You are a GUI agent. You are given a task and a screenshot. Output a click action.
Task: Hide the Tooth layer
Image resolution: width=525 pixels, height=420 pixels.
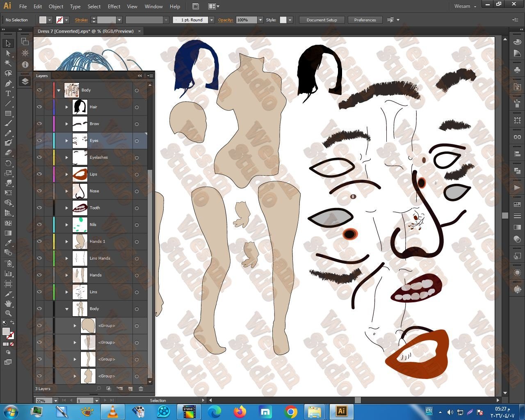[39, 208]
